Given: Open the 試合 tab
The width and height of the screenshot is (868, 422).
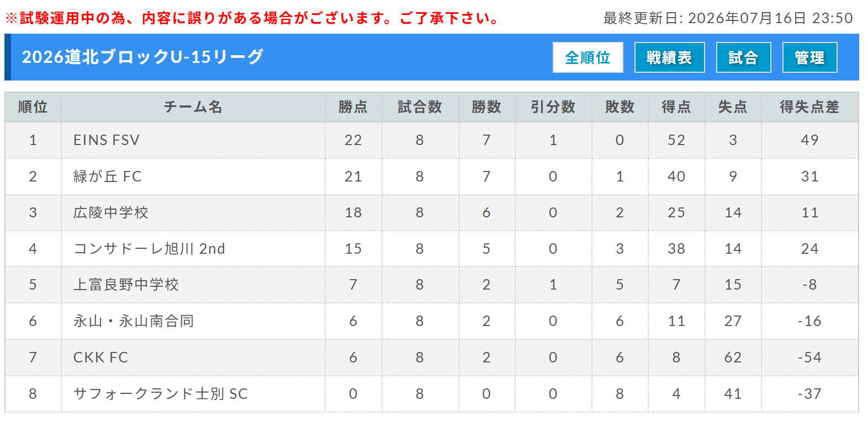Looking at the screenshot, I should click(743, 57).
